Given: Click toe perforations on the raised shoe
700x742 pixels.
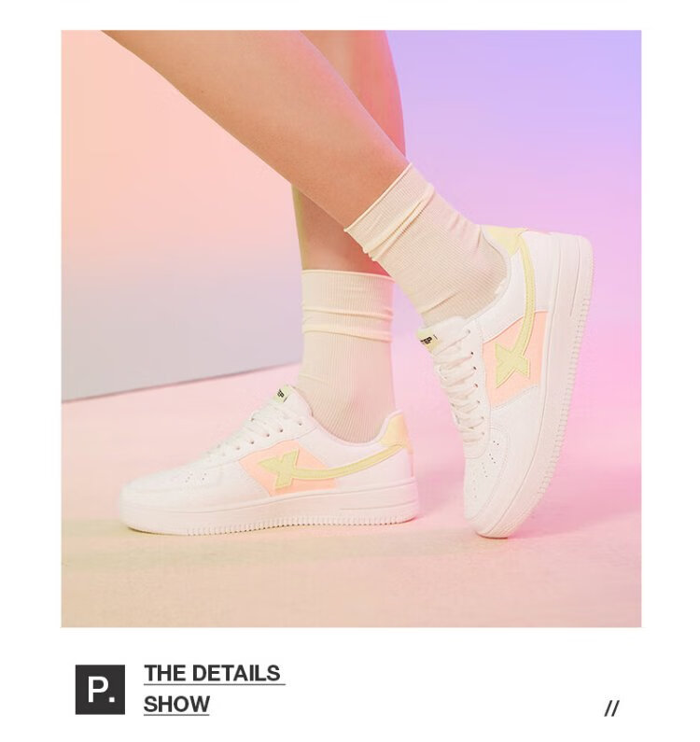Looking at the screenshot, I should coord(491,457).
